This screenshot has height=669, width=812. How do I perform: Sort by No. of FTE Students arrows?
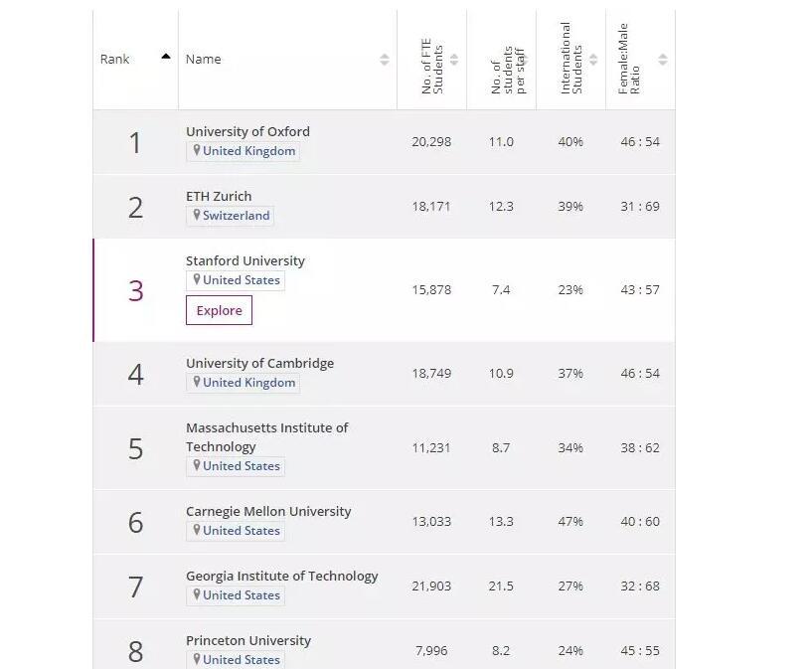pyautogui.click(x=454, y=60)
